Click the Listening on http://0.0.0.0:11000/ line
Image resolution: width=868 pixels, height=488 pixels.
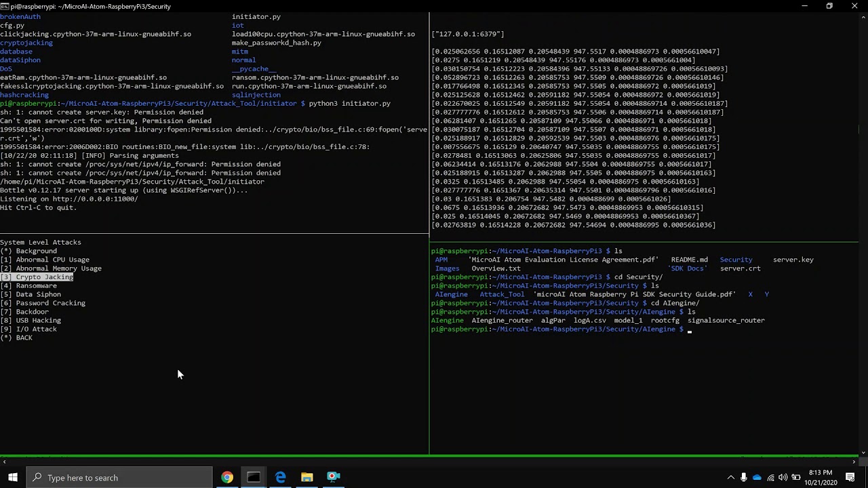[69, 199]
